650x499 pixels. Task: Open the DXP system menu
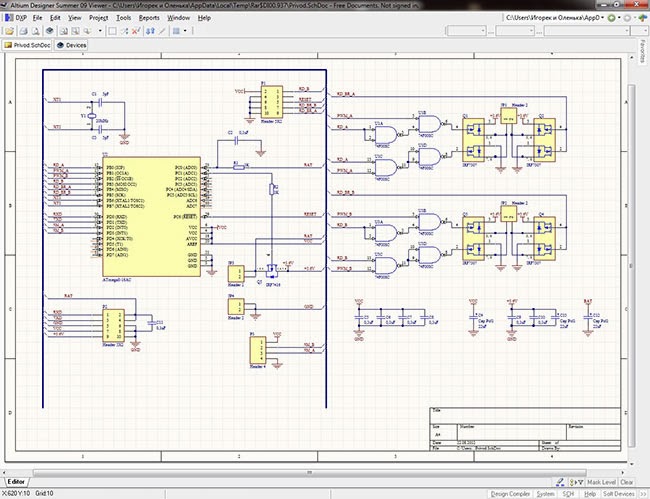point(16,18)
